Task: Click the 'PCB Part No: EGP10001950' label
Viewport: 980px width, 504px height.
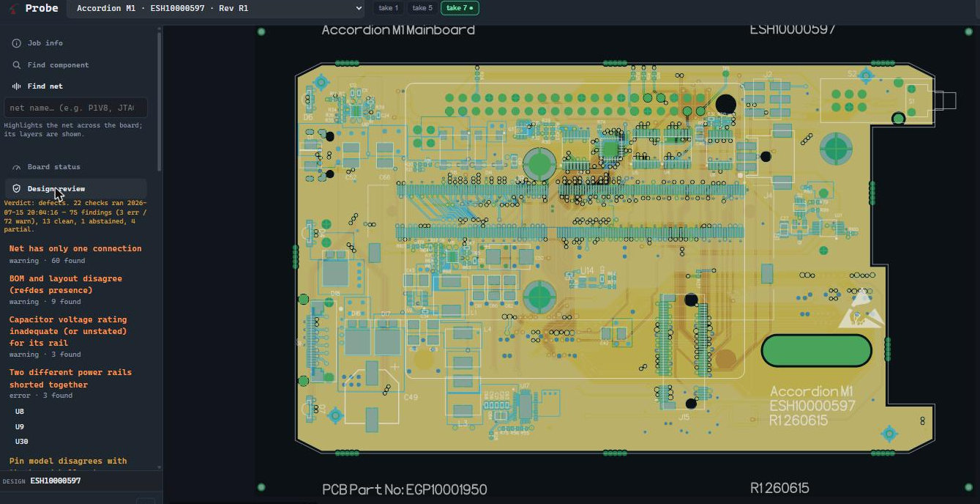Action: (x=405, y=489)
